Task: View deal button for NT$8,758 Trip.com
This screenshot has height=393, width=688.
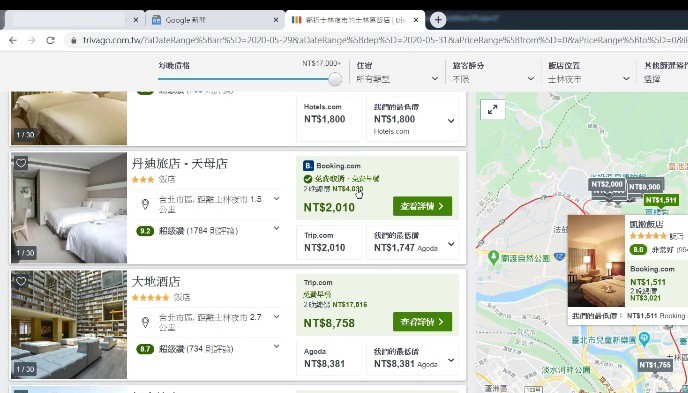Action: click(422, 322)
